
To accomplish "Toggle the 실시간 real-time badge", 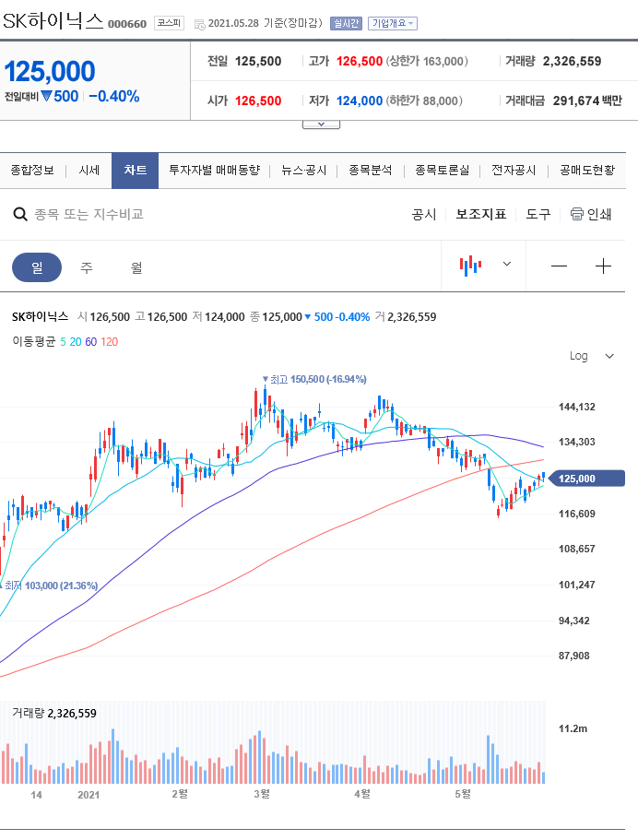I will pos(346,24).
